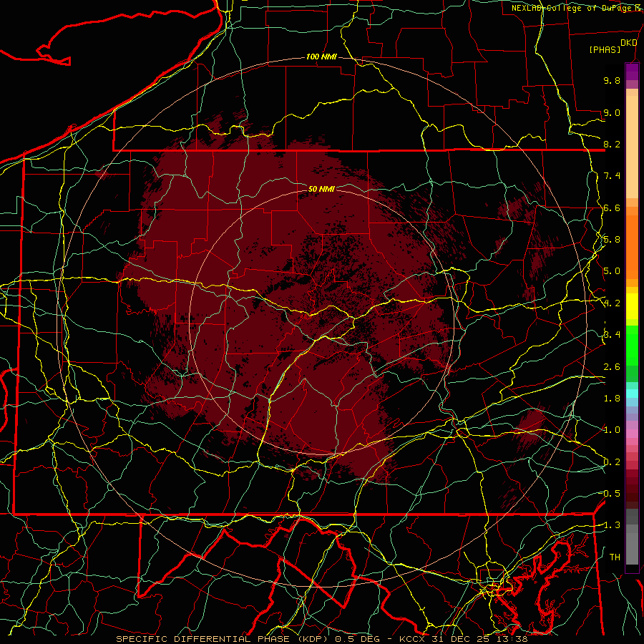Click the 6.6 scale value
The image size is (644, 644).
612,208
